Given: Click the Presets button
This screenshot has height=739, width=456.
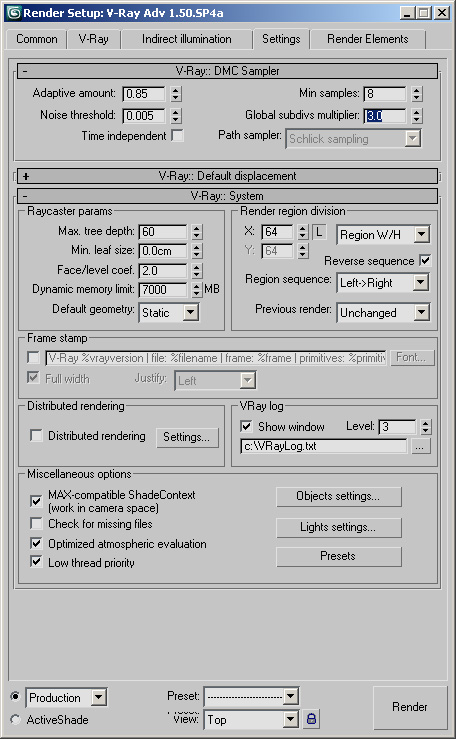Looking at the screenshot, I should pos(338,556).
